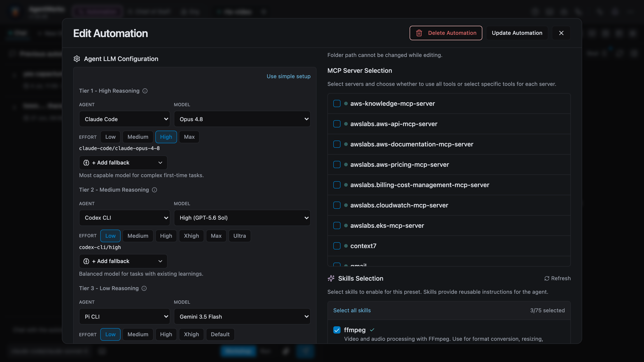Click the awslabs.eks-mcp-server label
This screenshot has height=362, width=644.
(387, 226)
